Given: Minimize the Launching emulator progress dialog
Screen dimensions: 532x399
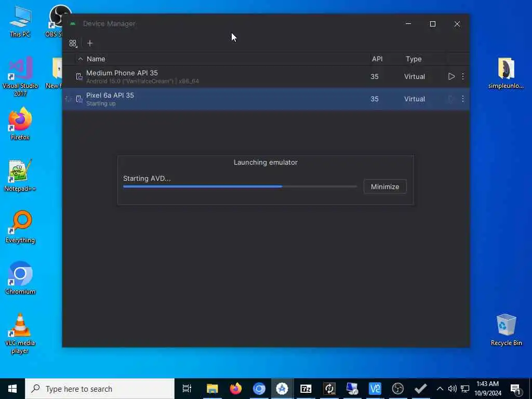Looking at the screenshot, I should (385, 187).
